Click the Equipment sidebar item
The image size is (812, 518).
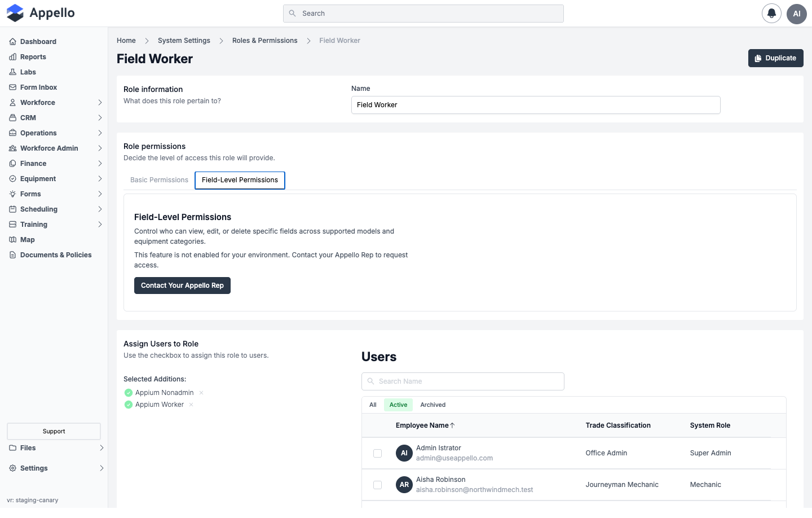(x=54, y=179)
